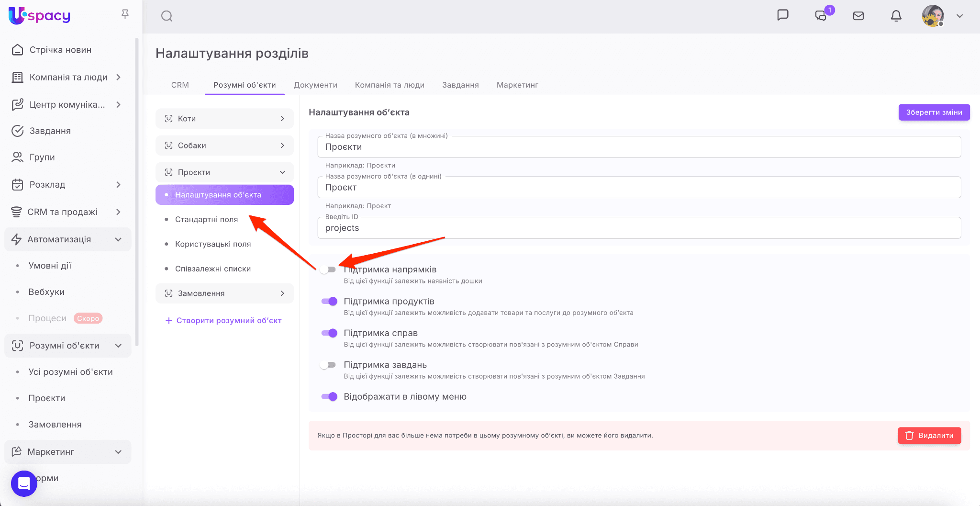Image resolution: width=980 pixels, height=506 pixels.
Task: Open the mail envelope icon
Action: [858, 16]
